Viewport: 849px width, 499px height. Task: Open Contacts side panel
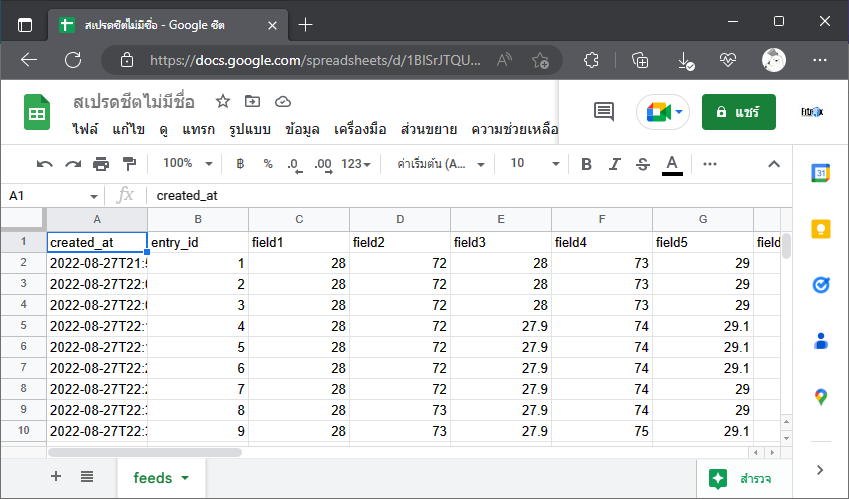pos(821,341)
